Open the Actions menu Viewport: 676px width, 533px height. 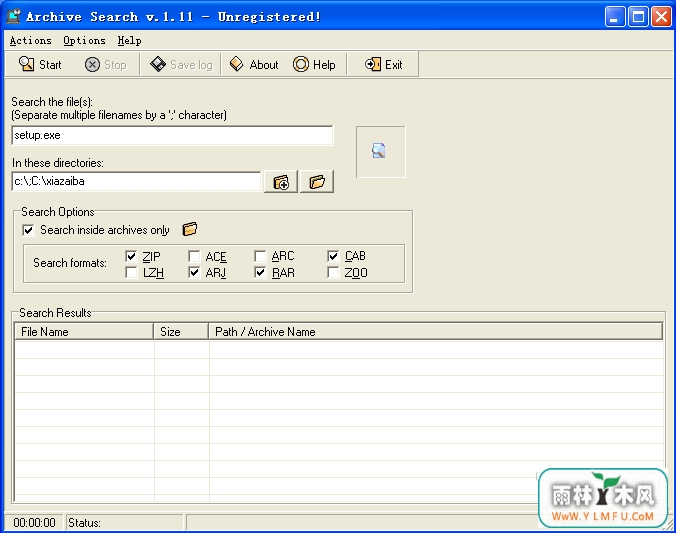point(31,41)
